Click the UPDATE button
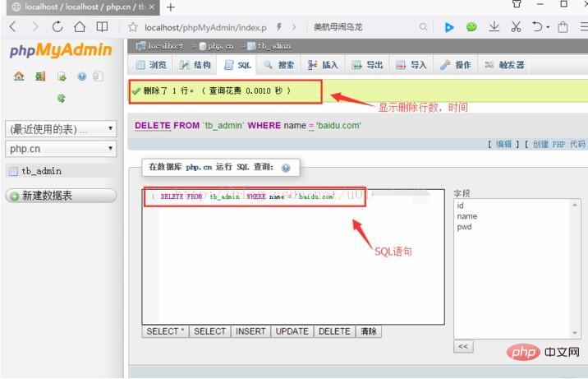This screenshot has height=379, width=588. [x=292, y=331]
